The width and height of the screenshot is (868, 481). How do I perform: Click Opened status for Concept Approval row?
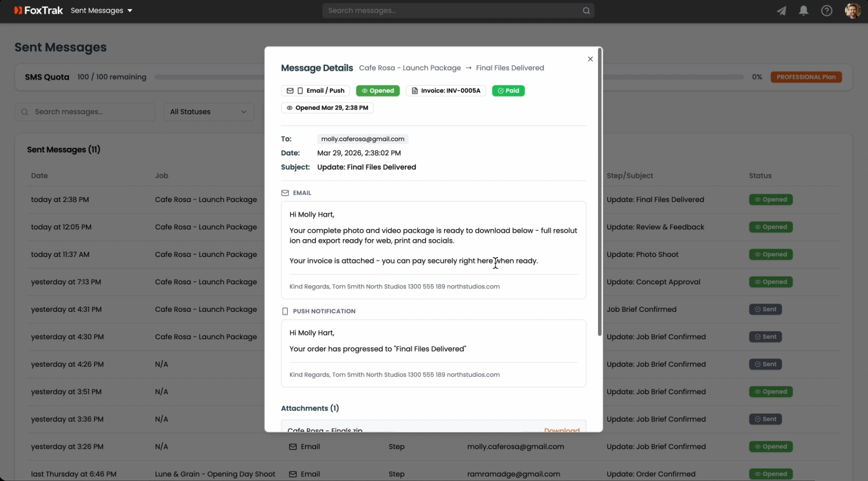tap(771, 282)
